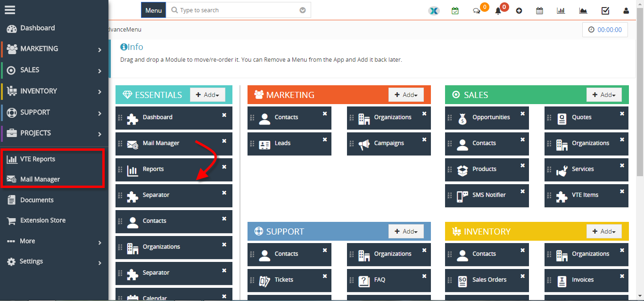Click the Type to search field
Image resolution: width=644 pixels, height=301 pixels.
coord(239,10)
